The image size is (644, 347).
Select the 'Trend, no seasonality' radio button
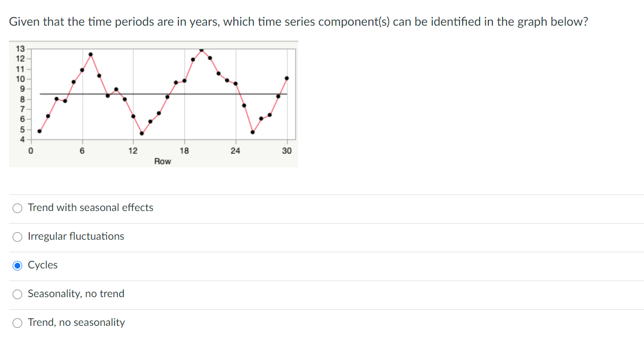click(17, 322)
